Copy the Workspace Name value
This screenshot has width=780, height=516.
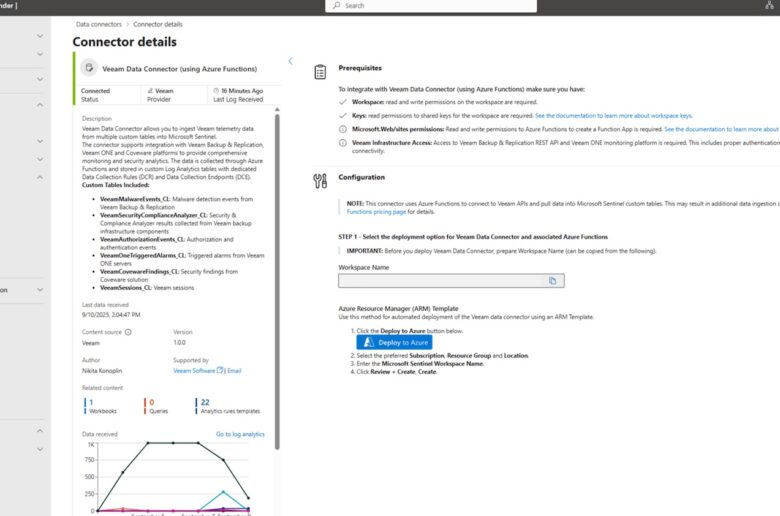551,282
